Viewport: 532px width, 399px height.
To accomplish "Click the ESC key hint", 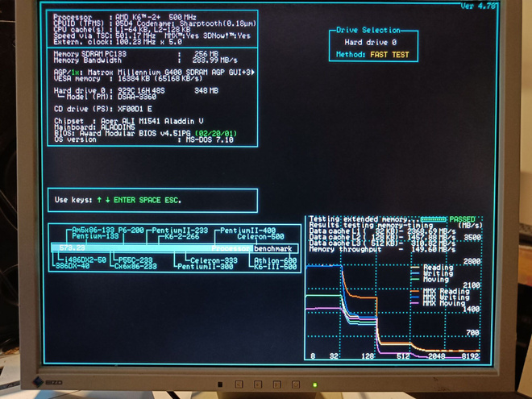I will coord(172,200).
